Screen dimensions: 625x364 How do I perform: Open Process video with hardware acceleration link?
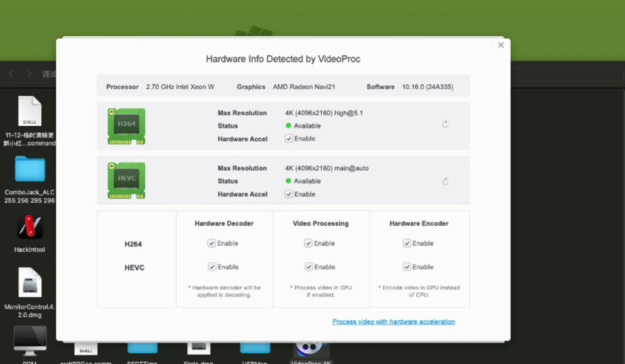pos(393,321)
